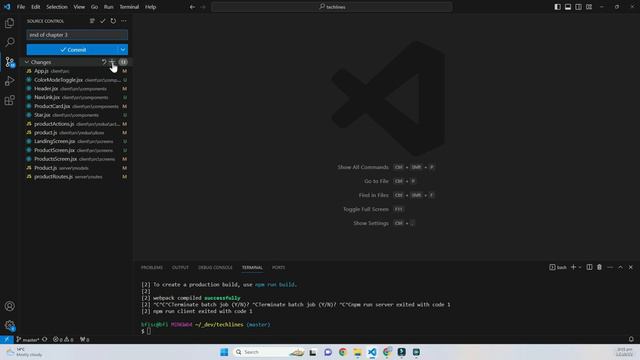Select productActions.js in Changes list
Viewport: 640px width, 360px height.
coord(77,124)
